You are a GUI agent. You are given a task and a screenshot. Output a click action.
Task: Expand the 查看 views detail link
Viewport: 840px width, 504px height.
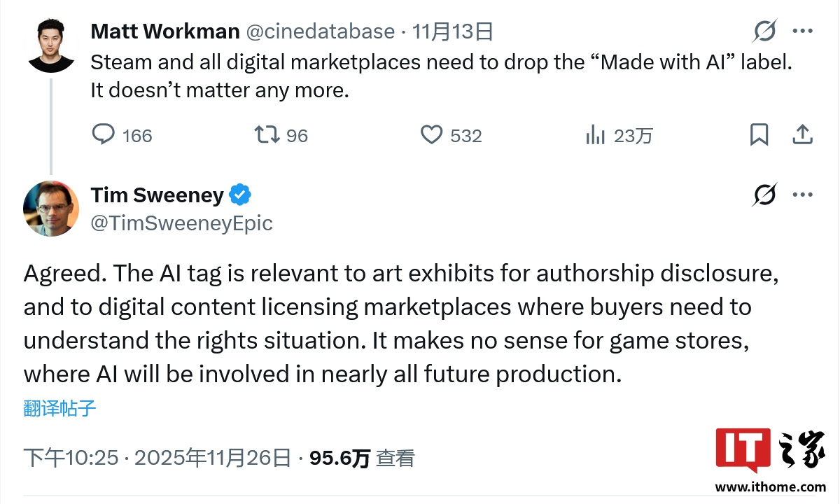[395, 458]
